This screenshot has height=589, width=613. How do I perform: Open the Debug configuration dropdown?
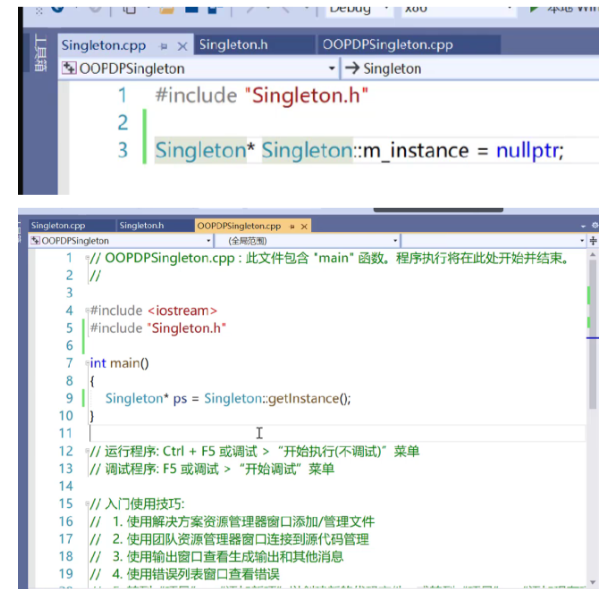click(358, 10)
